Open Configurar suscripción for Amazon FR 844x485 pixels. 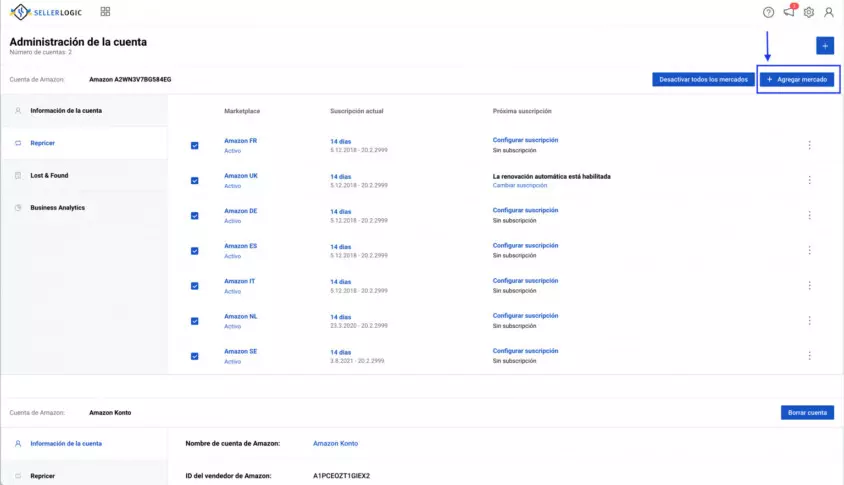pos(525,140)
